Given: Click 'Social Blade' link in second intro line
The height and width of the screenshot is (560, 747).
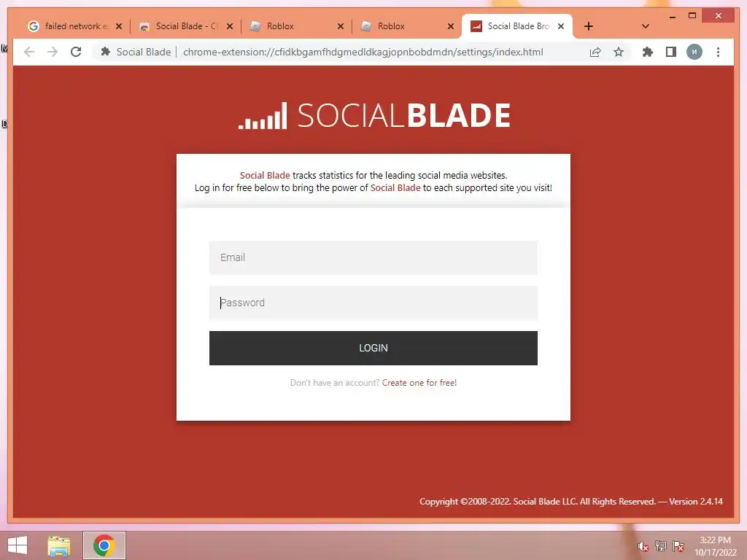Looking at the screenshot, I should tap(395, 187).
